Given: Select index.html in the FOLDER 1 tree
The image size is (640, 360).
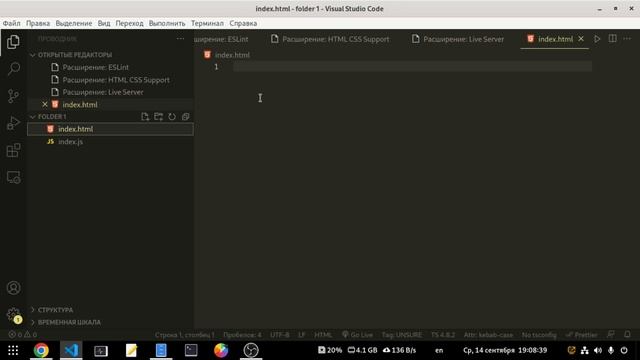Looking at the screenshot, I should coord(110,129).
